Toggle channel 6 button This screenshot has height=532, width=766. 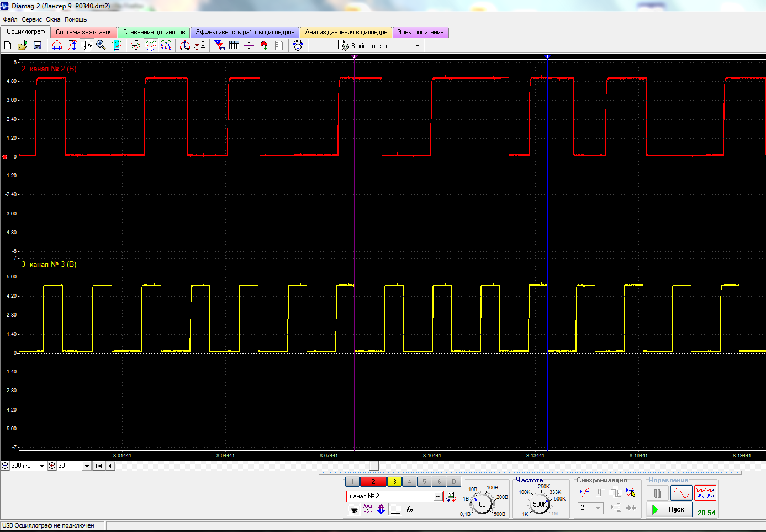tap(439, 482)
